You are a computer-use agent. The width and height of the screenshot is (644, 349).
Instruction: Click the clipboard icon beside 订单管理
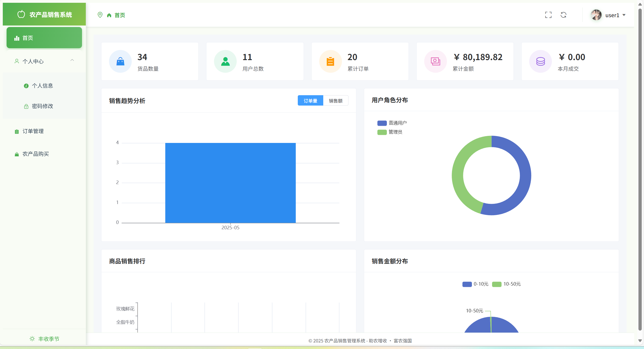(17, 131)
